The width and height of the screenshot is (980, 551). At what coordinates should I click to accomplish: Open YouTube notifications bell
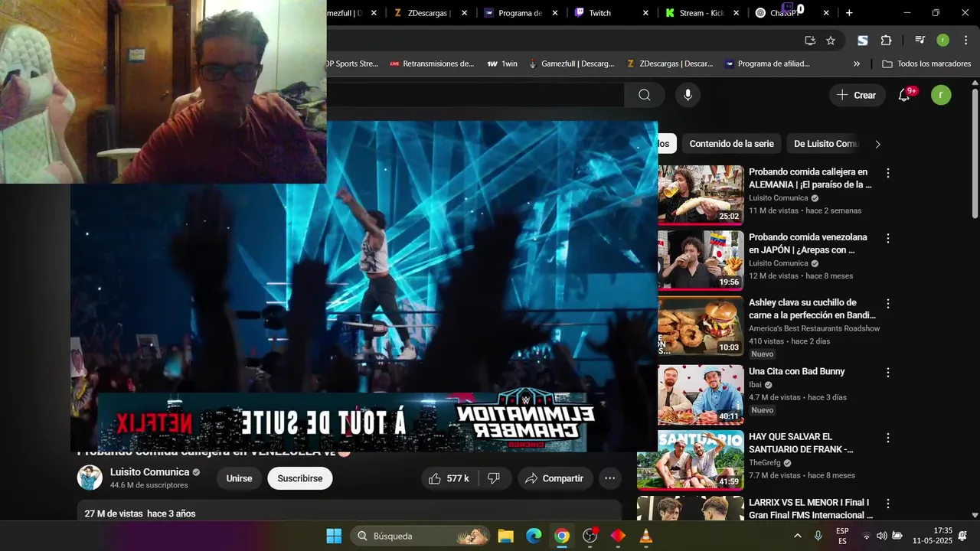pos(904,95)
